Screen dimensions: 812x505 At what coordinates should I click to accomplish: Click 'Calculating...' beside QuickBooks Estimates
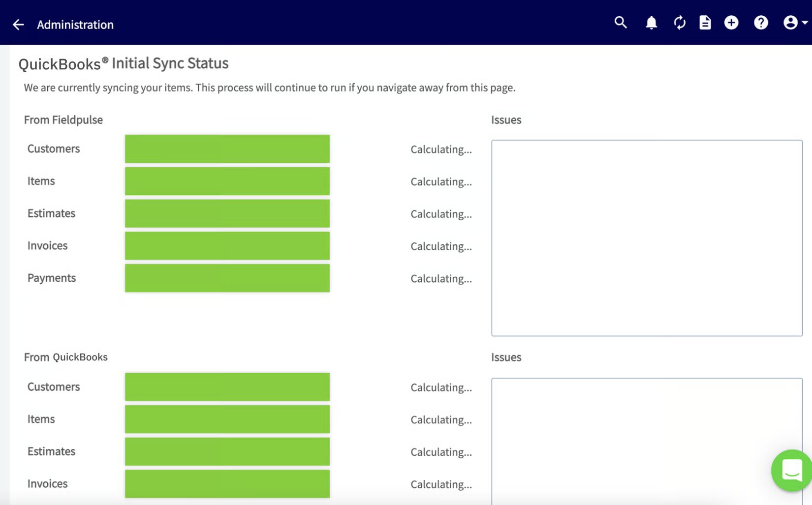pos(441,452)
